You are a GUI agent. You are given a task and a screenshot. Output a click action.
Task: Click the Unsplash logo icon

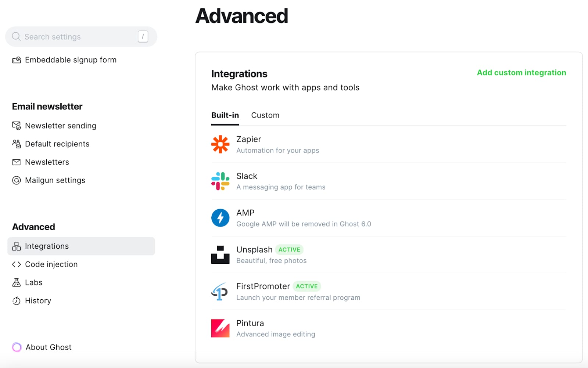coord(220,255)
